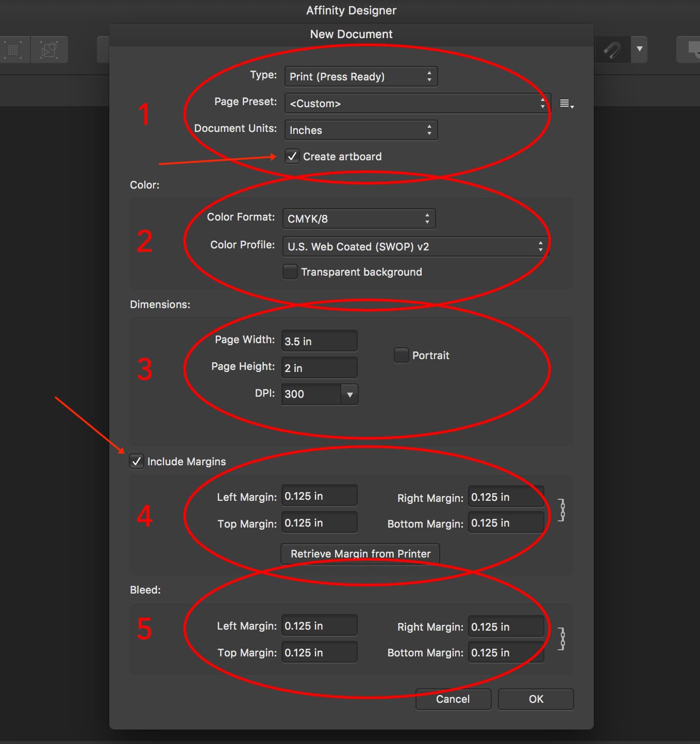Viewport: 700px width, 744px height.
Task: Confirm the dialog with OK
Action: 536,699
